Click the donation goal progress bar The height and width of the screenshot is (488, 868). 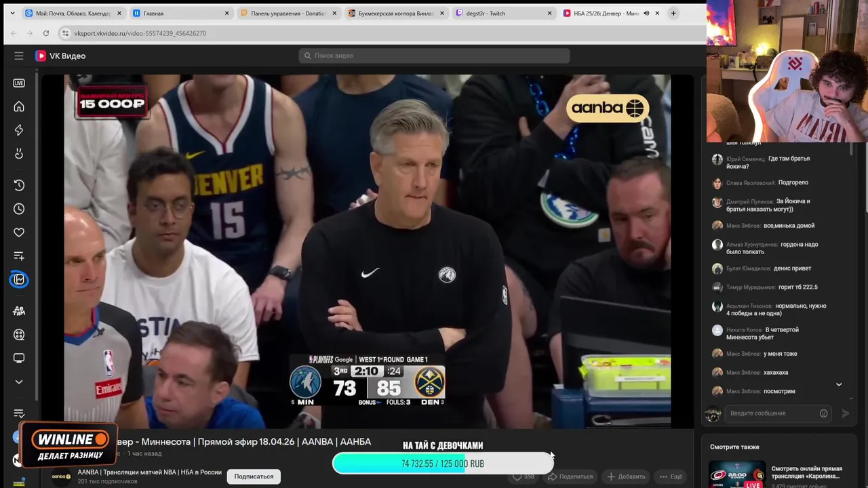click(x=442, y=464)
